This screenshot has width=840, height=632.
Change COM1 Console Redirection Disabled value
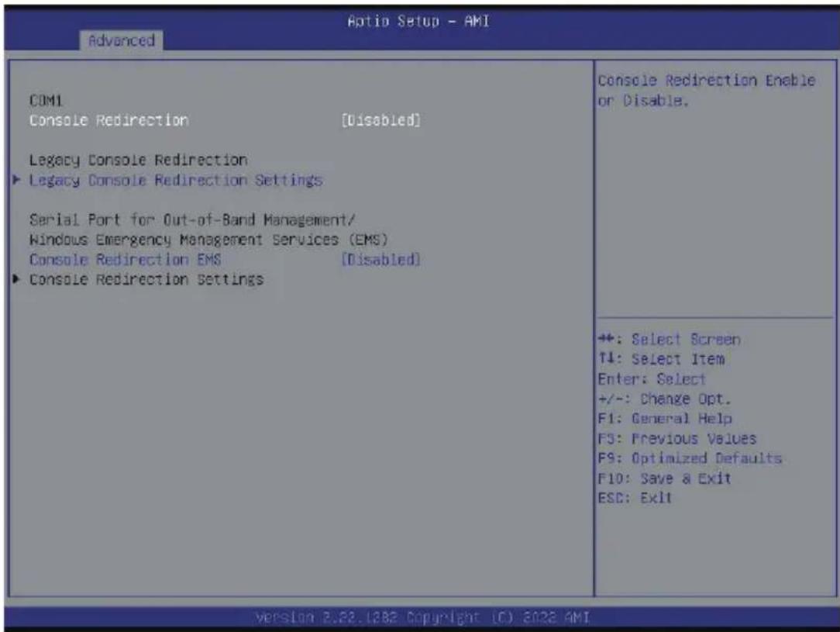pos(381,120)
